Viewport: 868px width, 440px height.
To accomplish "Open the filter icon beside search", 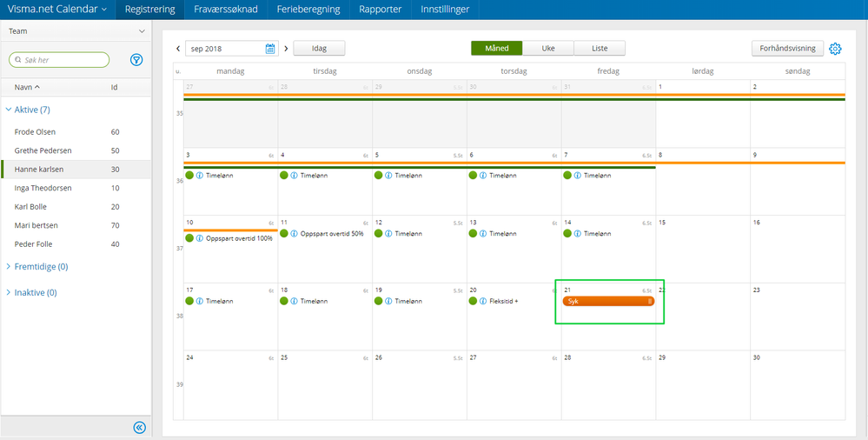I will click(136, 60).
